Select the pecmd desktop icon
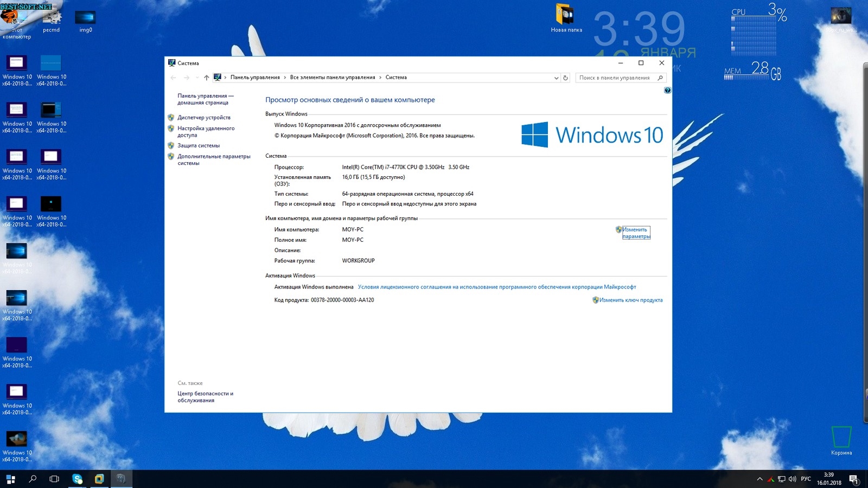This screenshot has width=868, height=488. pyautogui.click(x=52, y=22)
